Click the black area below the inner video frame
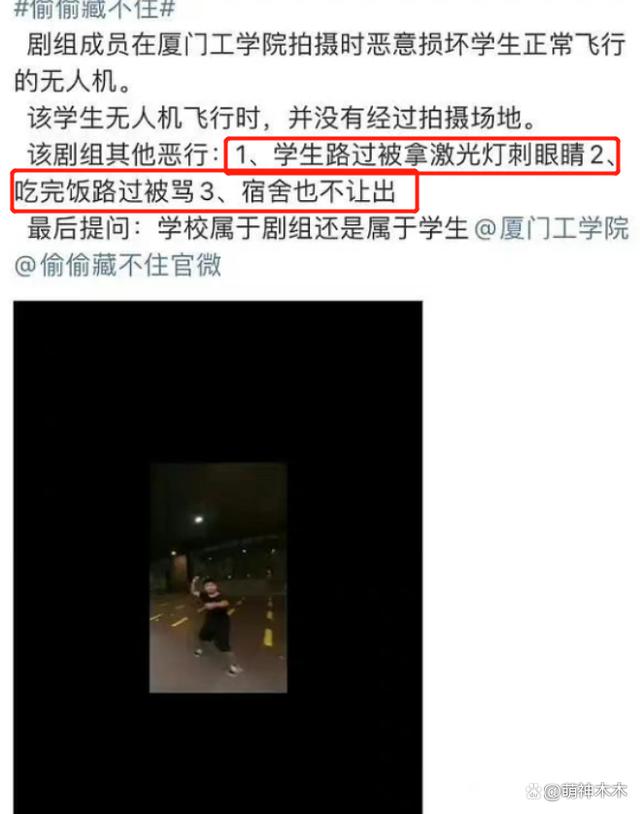 pos(218,753)
